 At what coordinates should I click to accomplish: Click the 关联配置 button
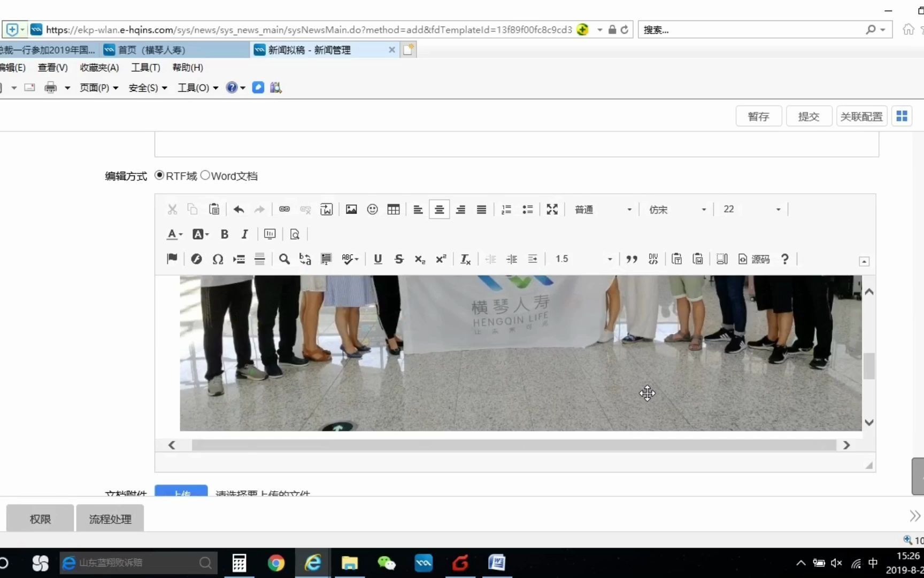[861, 116]
